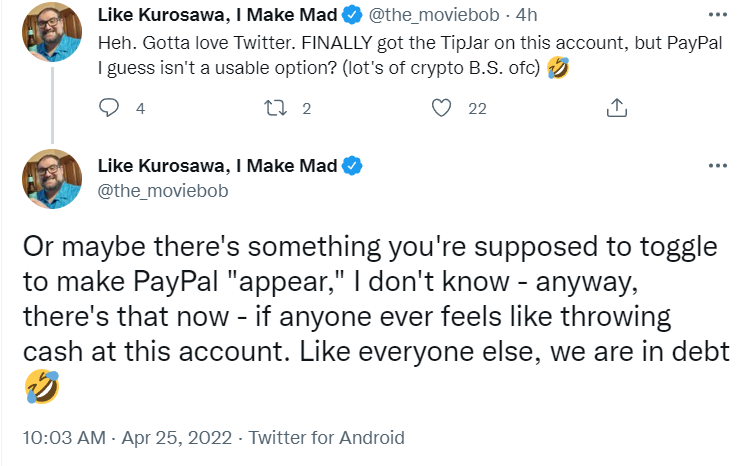Open display name on second tweet
Image resolution: width=748 pixels, height=466 pixels.
217,165
